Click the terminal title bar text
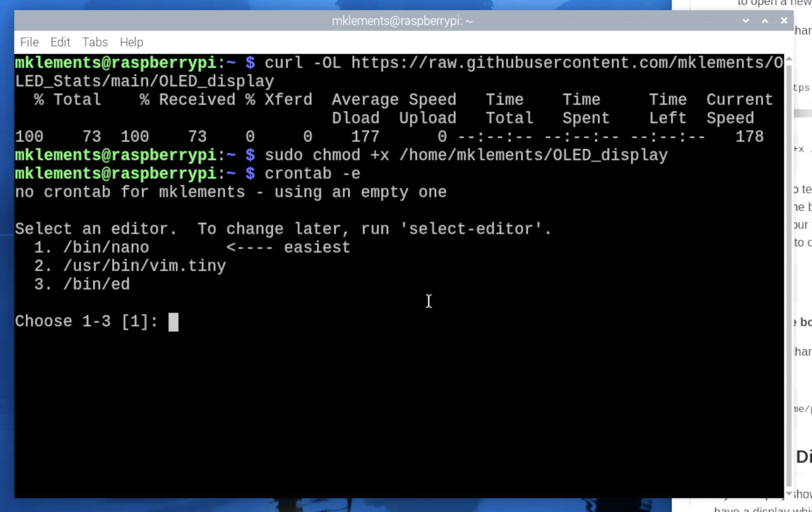The width and height of the screenshot is (812, 512). coord(402,21)
